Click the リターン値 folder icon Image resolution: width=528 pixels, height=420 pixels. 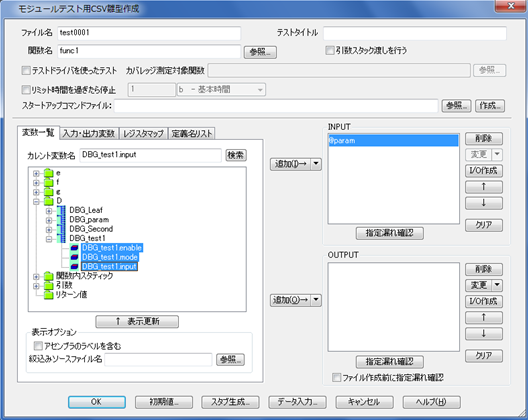click(x=49, y=295)
